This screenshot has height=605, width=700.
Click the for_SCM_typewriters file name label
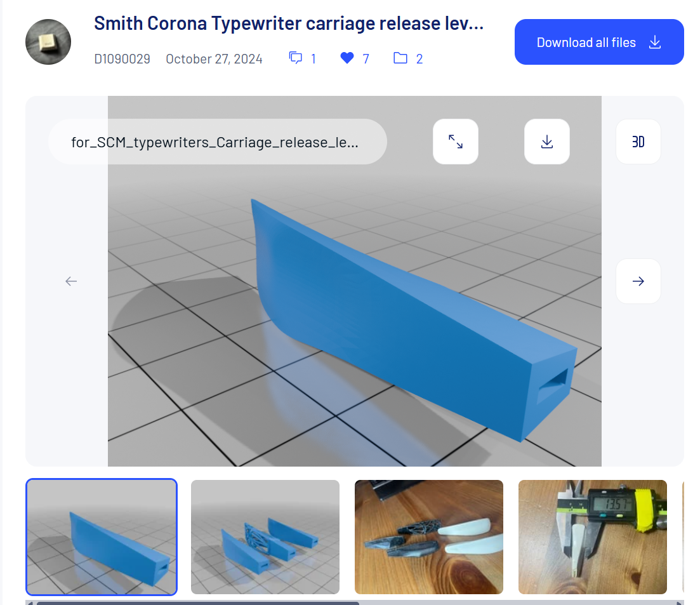[216, 142]
